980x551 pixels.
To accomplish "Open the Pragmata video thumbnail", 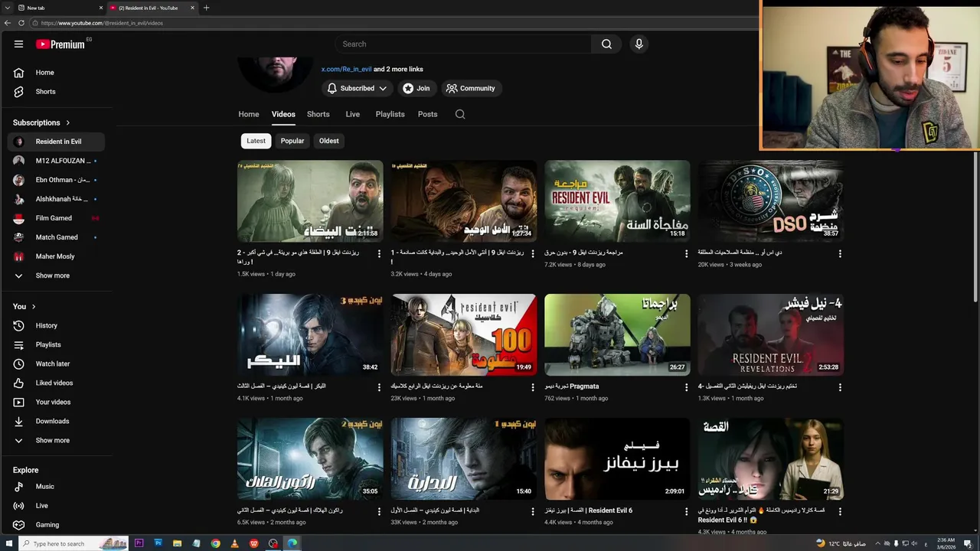I will pos(617,334).
